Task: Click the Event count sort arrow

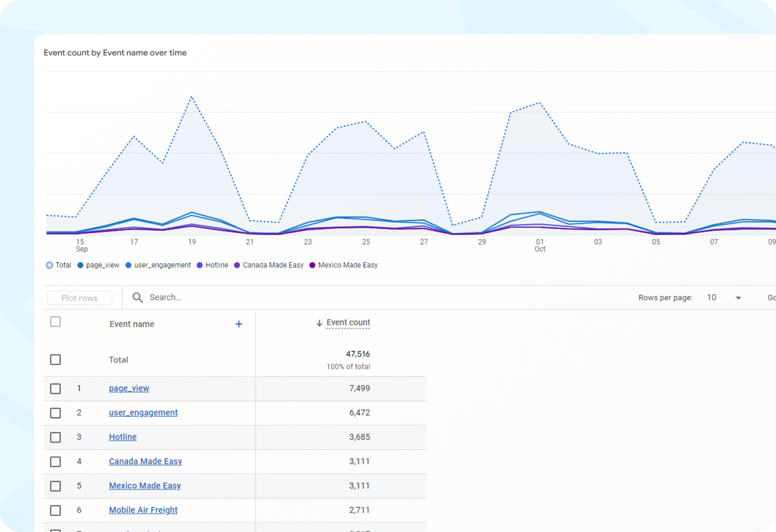Action: 319,323
